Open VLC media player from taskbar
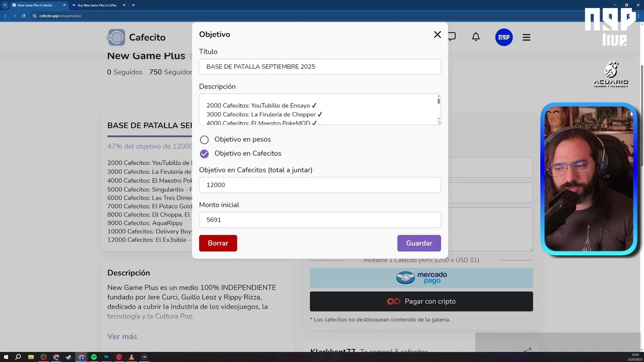This screenshot has width=644, height=362. [132, 357]
